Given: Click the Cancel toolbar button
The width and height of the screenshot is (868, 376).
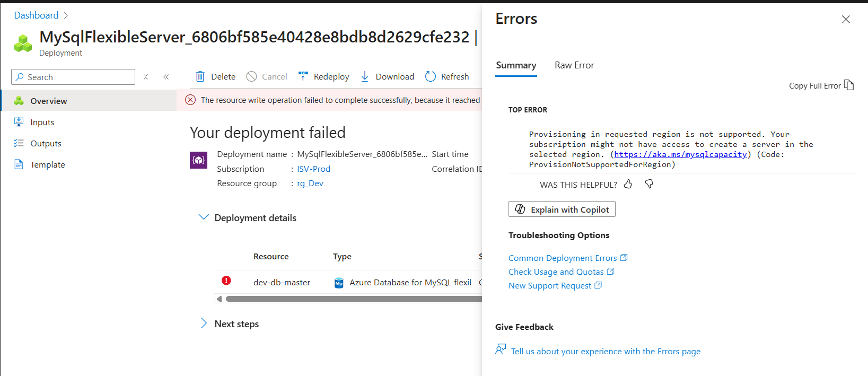Looking at the screenshot, I should click(x=267, y=76).
